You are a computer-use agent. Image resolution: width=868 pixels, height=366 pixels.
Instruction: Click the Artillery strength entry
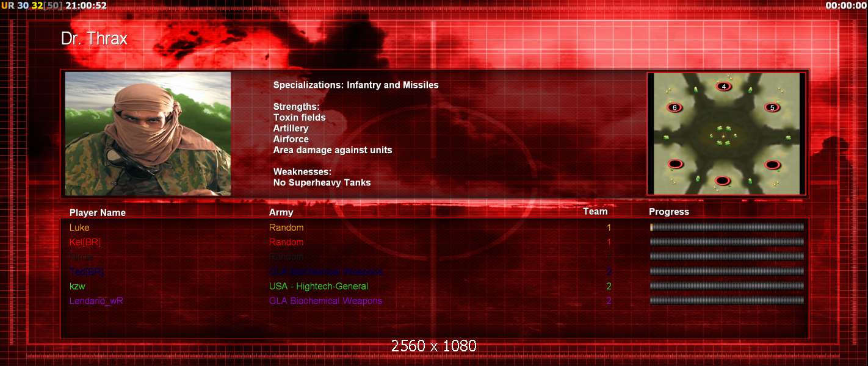pos(291,128)
